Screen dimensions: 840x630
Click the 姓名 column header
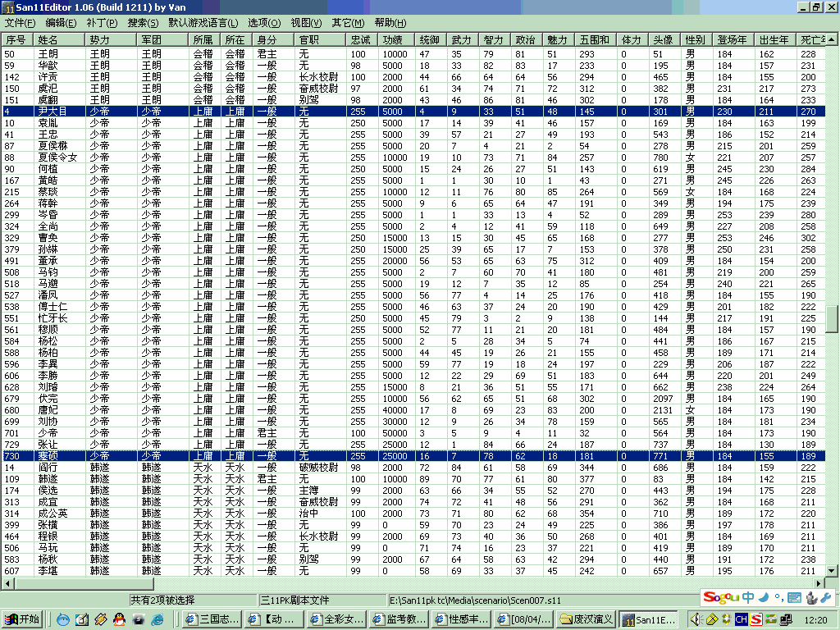click(49, 39)
